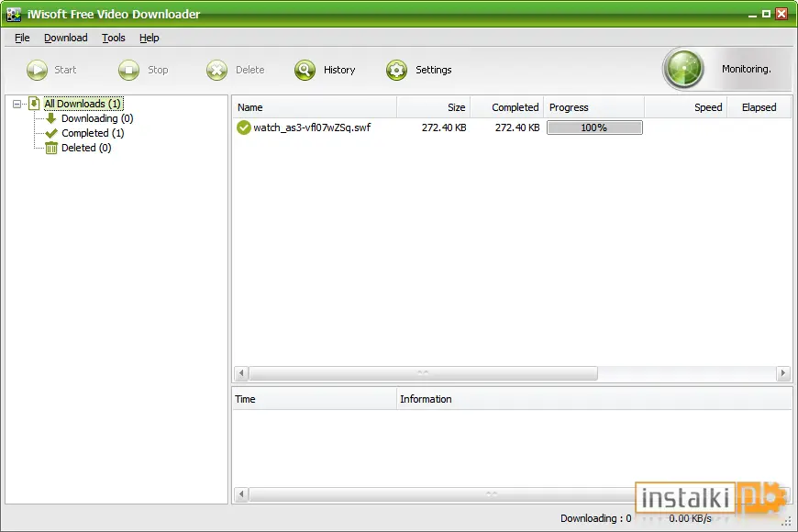Sort by the Completed column header
Viewport: 798px width, 532px height.
[507, 107]
